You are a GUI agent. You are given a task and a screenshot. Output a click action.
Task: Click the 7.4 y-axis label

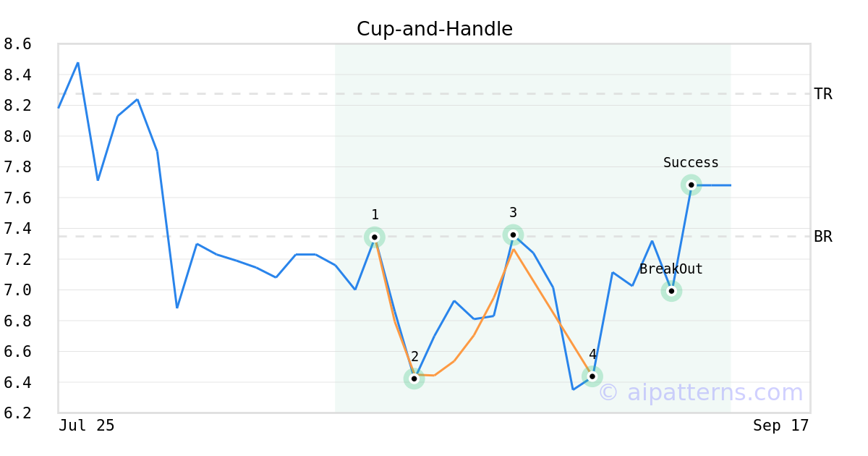click(17, 229)
